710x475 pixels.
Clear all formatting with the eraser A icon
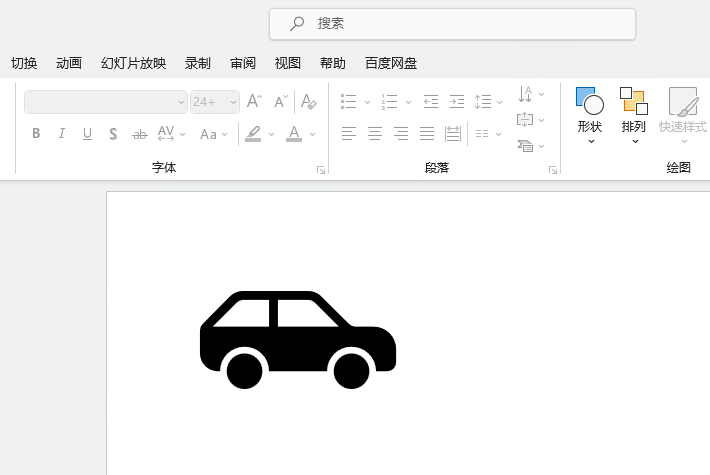309,101
